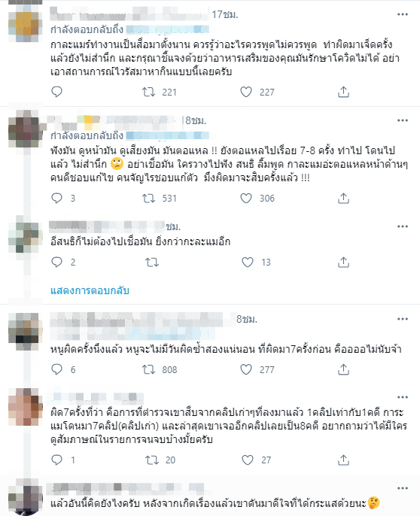Viewport: 420px width, 516px height.
Task: Open the mentioned user after first กำลังตอบกลับถึง
Action: (x=168, y=29)
